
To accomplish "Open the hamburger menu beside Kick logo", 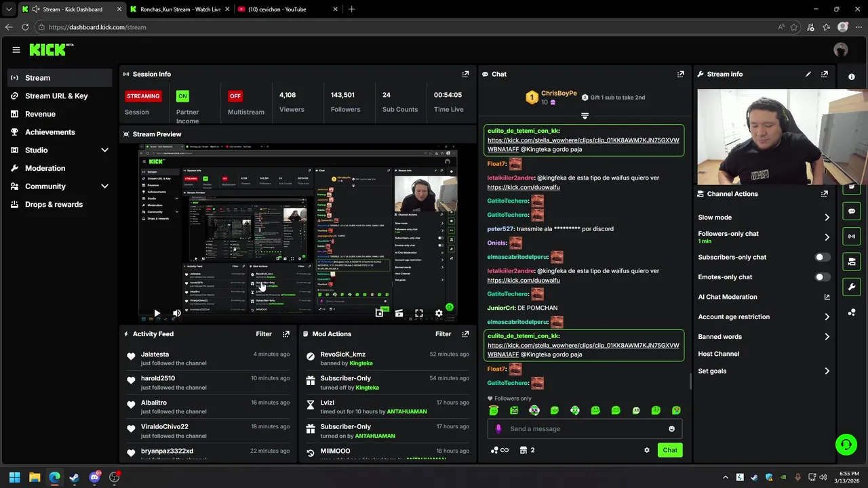I will 16,49.
